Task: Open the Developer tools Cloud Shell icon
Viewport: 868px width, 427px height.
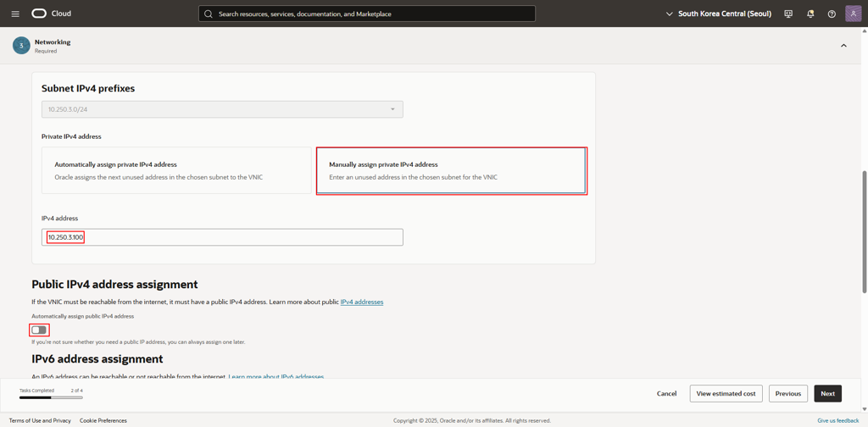Action: click(788, 14)
